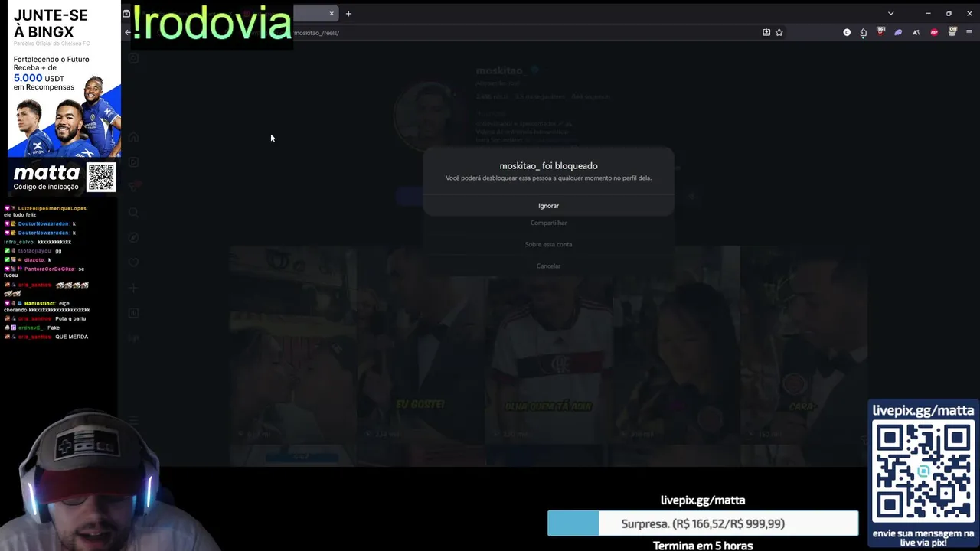Image resolution: width=980 pixels, height=551 pixels.
Task: Open Instagram Home in sidebar
Action: coord(133,138)
